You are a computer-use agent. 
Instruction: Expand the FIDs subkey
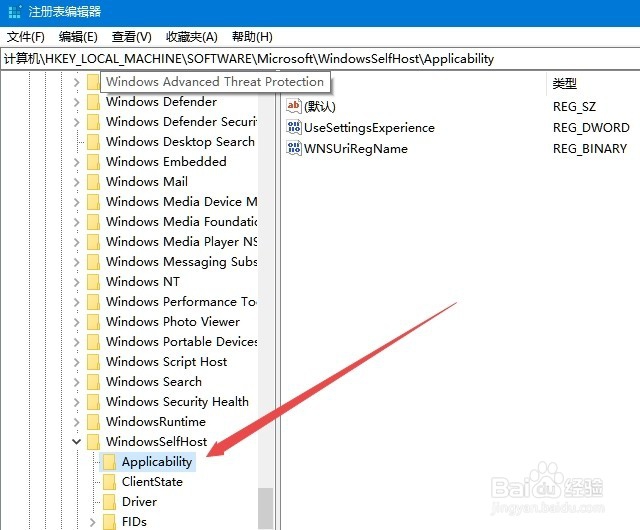click(92, 522)
